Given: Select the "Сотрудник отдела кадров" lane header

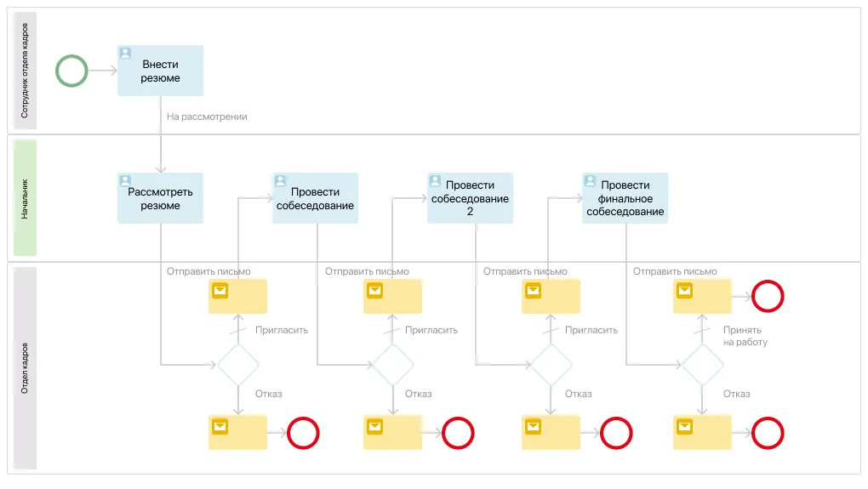Looking at the screenshot, I should [25, 71].
